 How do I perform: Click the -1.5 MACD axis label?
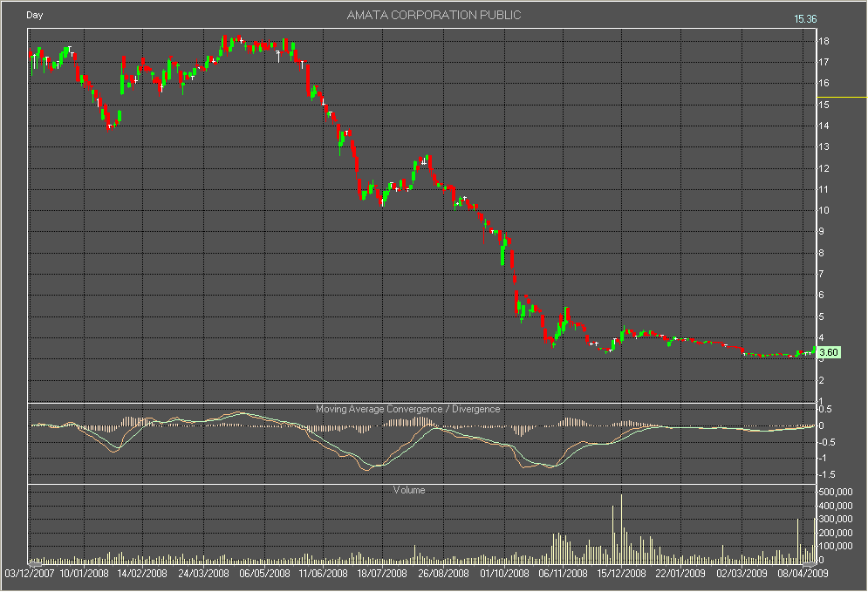[x=827, y=474]
